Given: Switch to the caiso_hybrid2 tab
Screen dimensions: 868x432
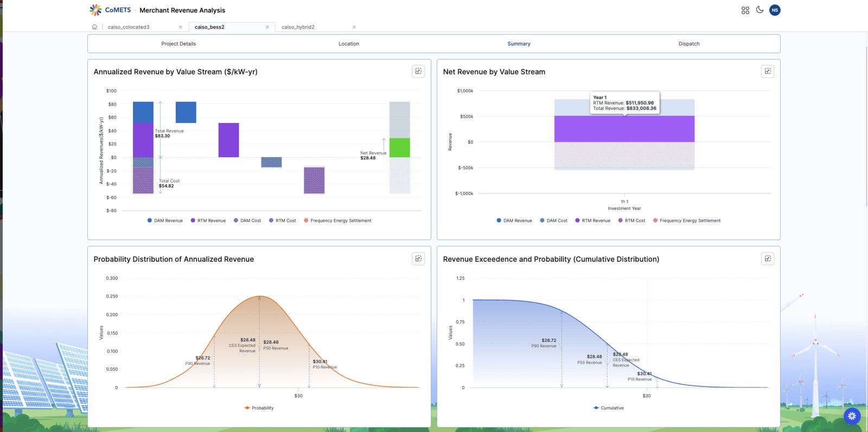Looking at the screenshot, I should (298, 27).
